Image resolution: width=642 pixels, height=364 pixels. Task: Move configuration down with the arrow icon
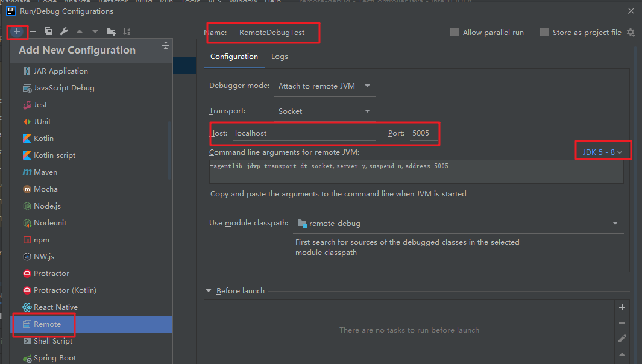click(x=95, y=31)
